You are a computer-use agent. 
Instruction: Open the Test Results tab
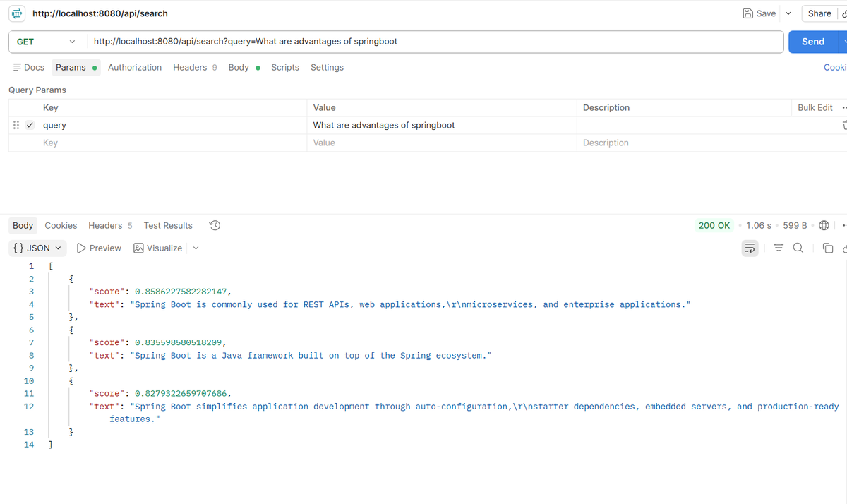168,225
